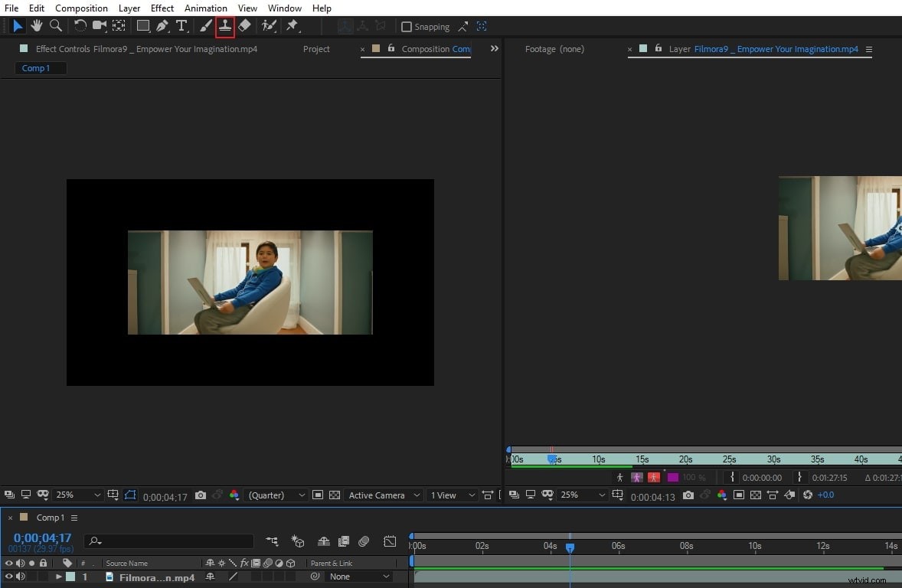Pick the Brush tool
Image resolution: width=902 pixels, height=588 pixels.
204,26
